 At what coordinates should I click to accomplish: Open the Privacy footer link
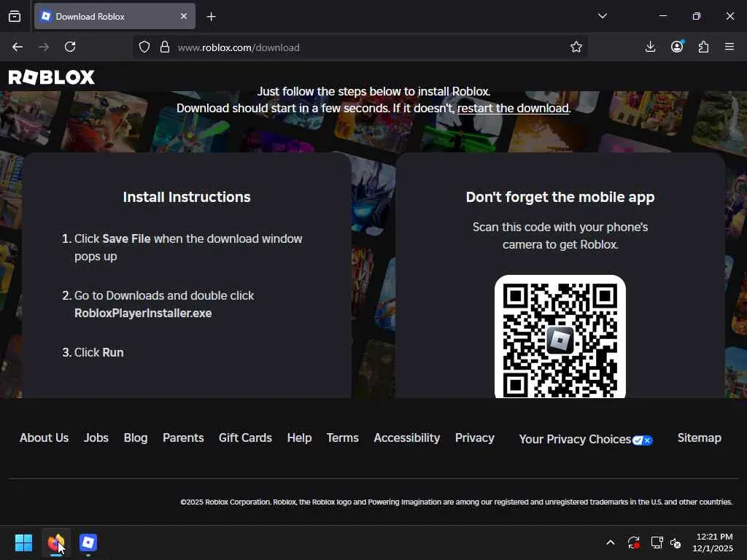(x=475, y=437)
